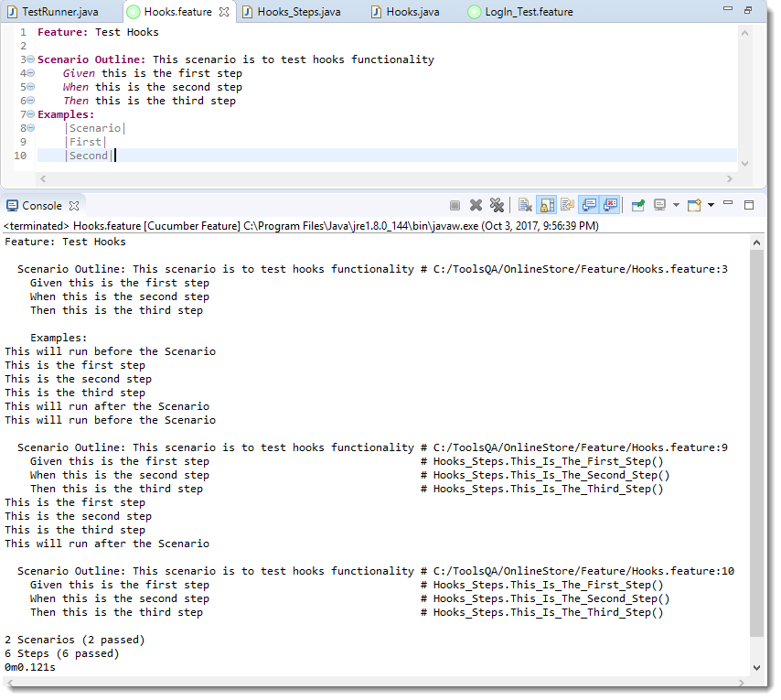
Task: Click the Display Selected Console monitor icon
Action: [x=658, y=205]
